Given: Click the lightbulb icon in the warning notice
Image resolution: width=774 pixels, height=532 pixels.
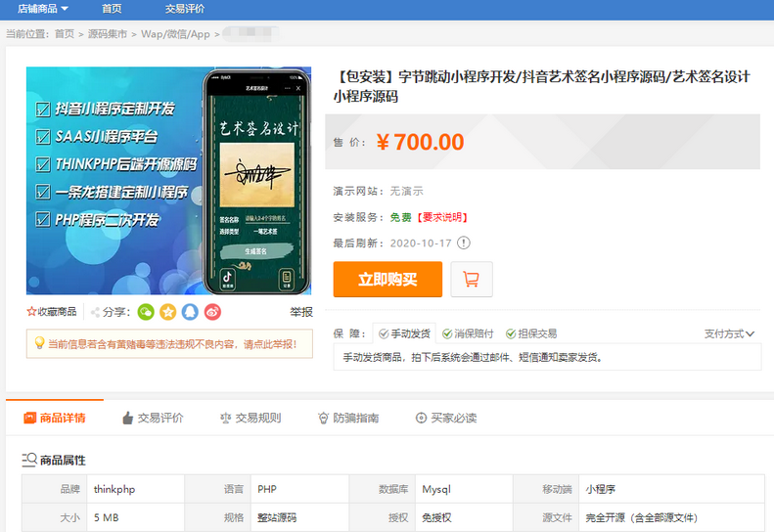Looking at the screenshot, I should pos(39,343).
